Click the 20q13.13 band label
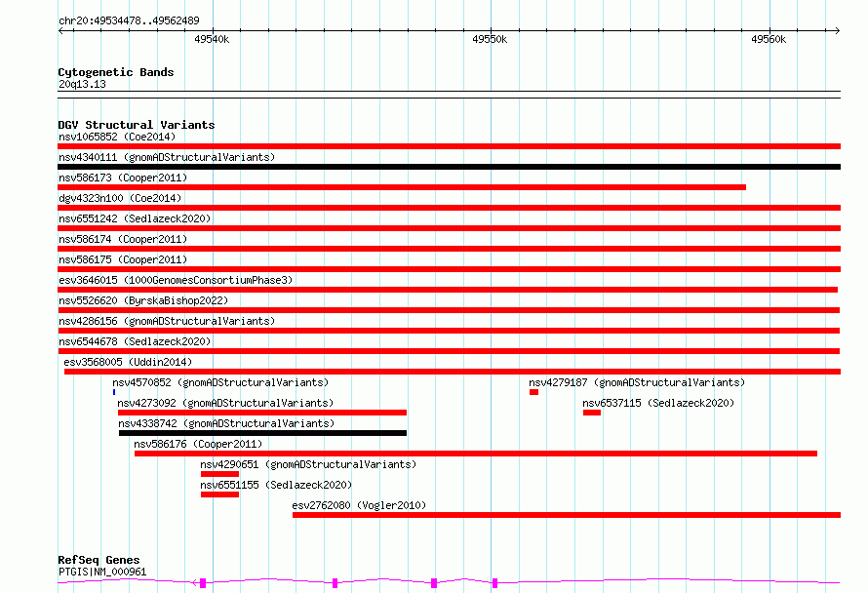This screenshot has height=593, width=868. 82,84
